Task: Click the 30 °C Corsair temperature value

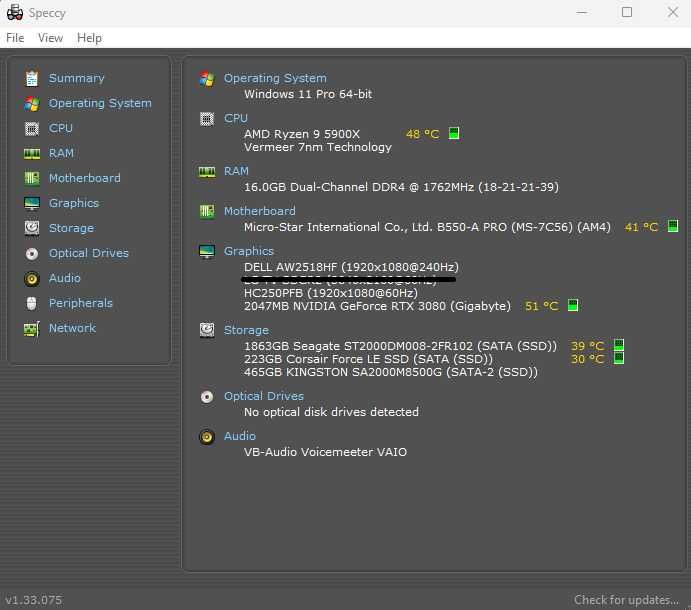Action: [587, 359]
